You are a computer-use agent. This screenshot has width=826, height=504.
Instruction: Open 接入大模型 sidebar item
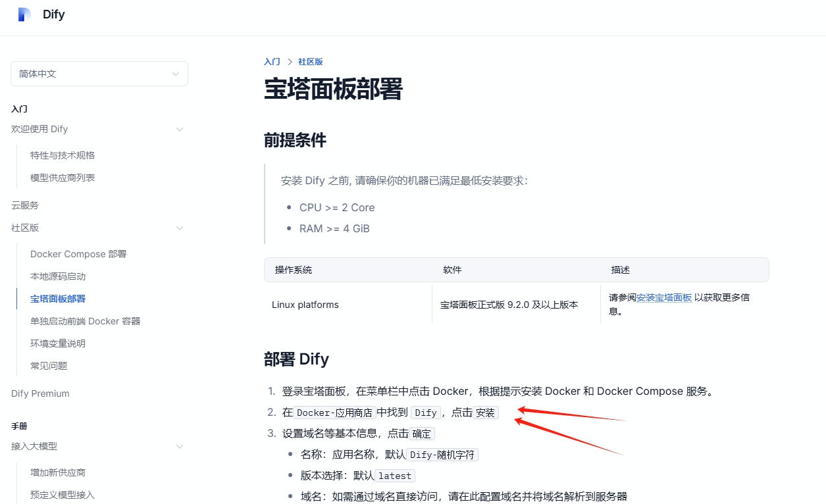point(34,446)
